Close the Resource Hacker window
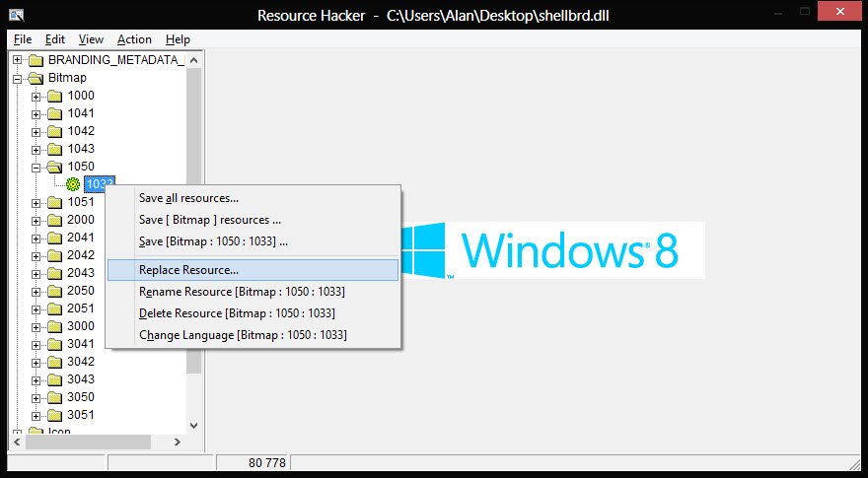 click(840, 11)
